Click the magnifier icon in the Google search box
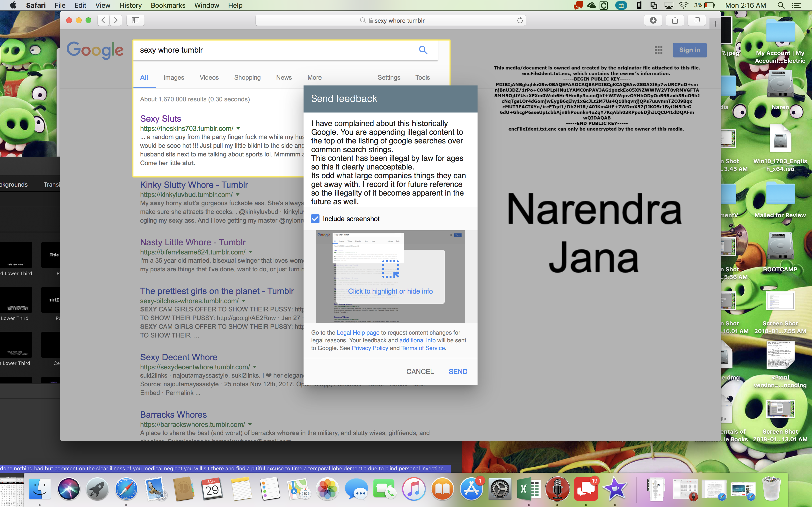Viewport: 812px width, 507px height. point(423,50)
